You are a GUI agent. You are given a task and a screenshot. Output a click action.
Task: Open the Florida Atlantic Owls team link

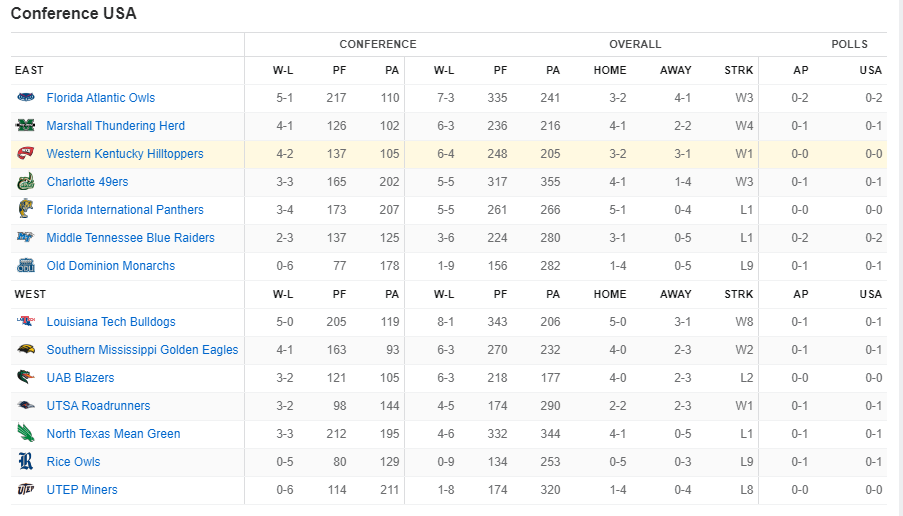(x=100, y=98)
